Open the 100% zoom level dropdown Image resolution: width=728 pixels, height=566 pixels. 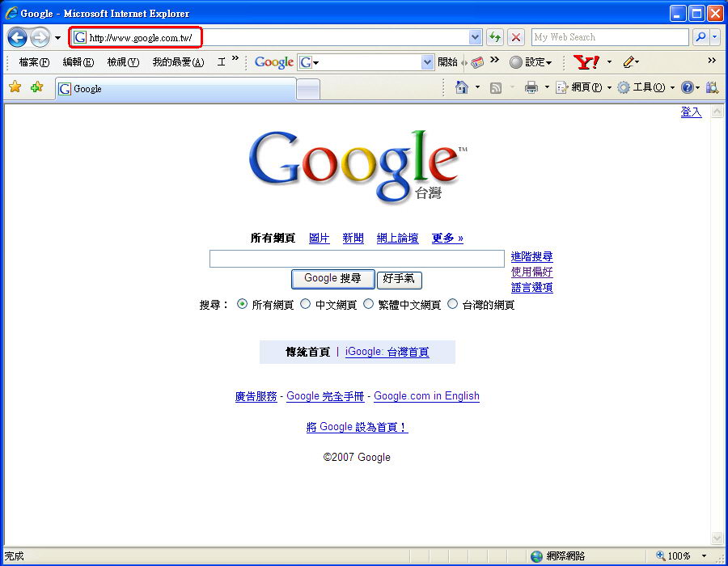coord(704,555)
